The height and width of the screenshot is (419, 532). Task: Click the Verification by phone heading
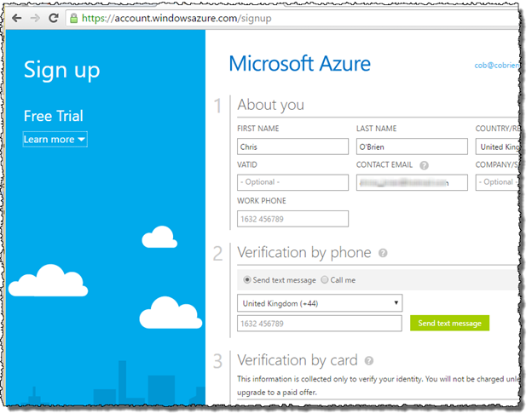(x=304, y=253)
